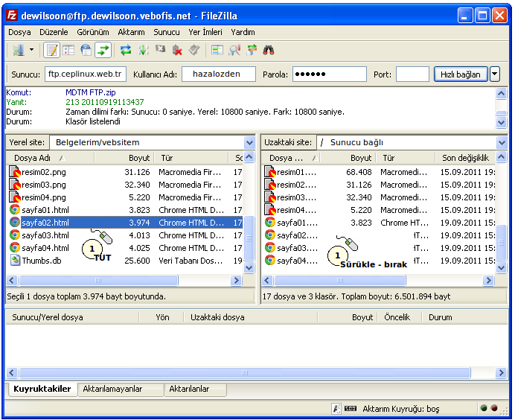Click the speed limits status bar icon
The width and height of the screenshot is (515, 420).
coord(350,409)
